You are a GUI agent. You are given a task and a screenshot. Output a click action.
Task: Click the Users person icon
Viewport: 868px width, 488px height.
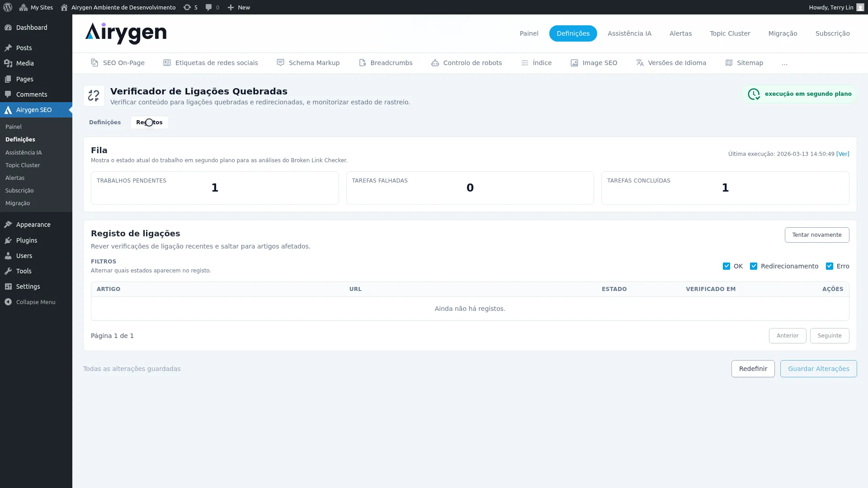point(8,256)
